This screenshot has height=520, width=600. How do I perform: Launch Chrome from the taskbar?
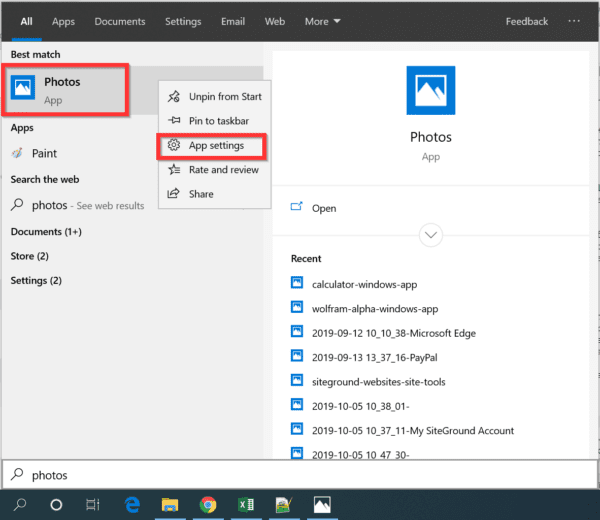207,504
